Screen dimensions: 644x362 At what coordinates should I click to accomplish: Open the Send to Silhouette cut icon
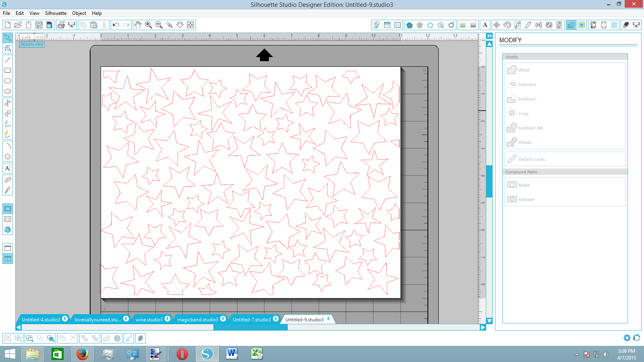tap(636, 25)
